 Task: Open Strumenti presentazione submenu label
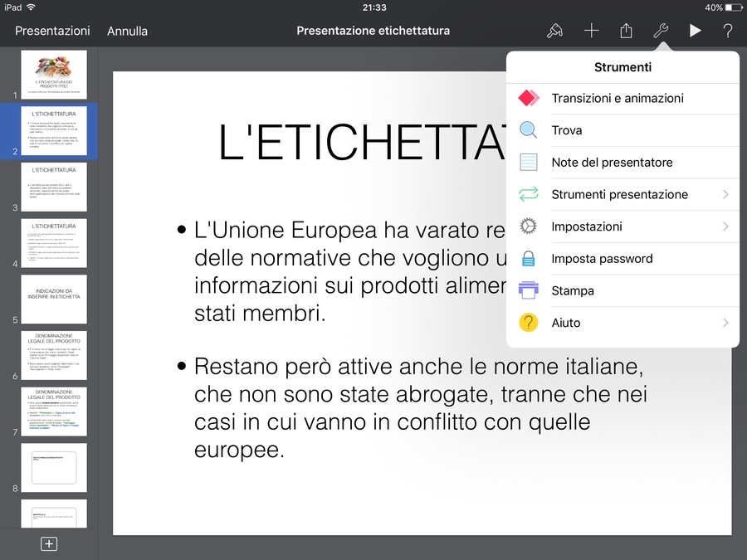tap(619, 194)
